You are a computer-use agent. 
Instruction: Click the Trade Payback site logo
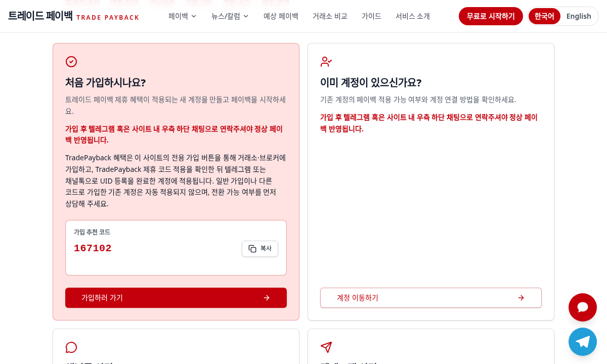(73, 16)
